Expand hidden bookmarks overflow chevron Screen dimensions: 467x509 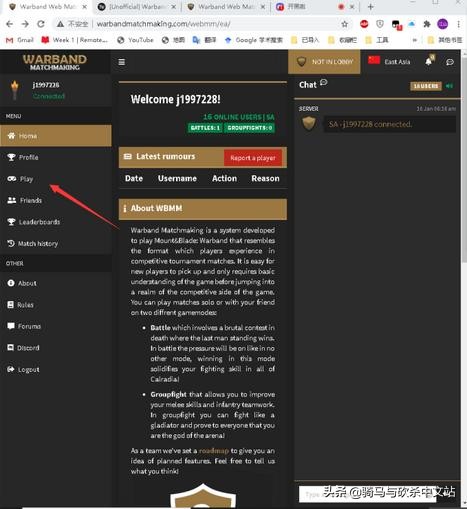(415, 40)
